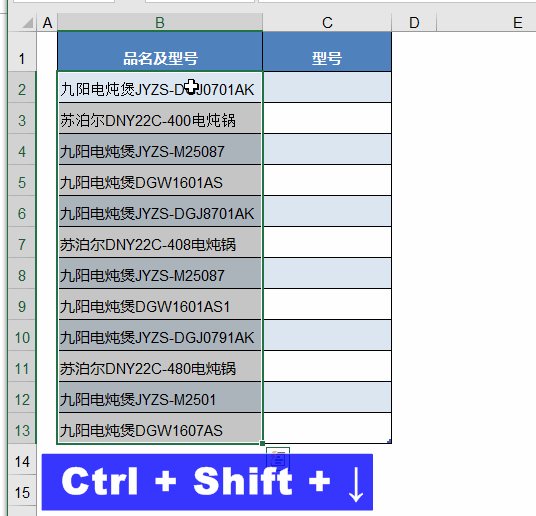Click cell 苏泊尔DNY22C-408电炖锅
The width and height of the screenshot is (536, 516).
160,242
